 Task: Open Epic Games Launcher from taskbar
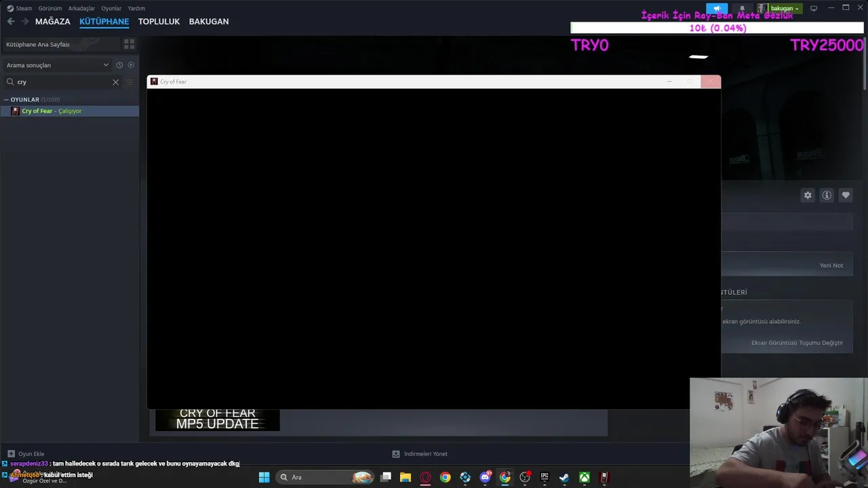[x=545, y=477]
